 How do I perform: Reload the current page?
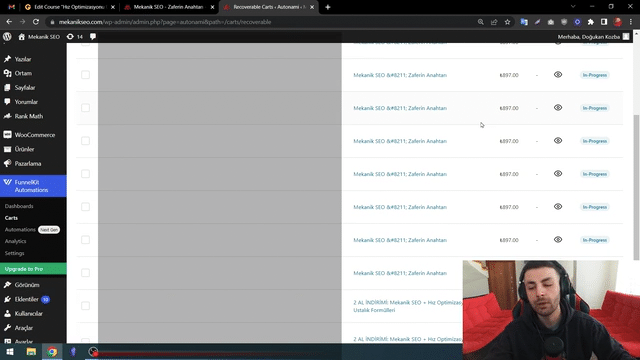[36, 22]
